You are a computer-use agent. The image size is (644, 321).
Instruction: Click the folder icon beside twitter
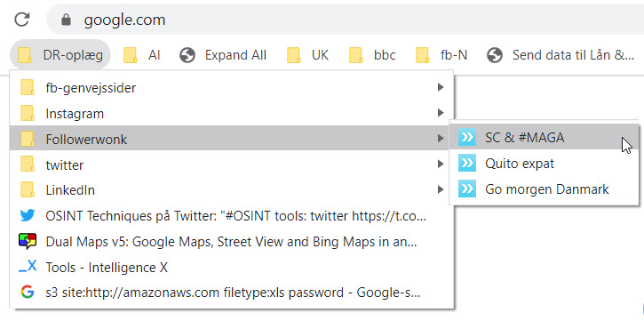[28, 165]
